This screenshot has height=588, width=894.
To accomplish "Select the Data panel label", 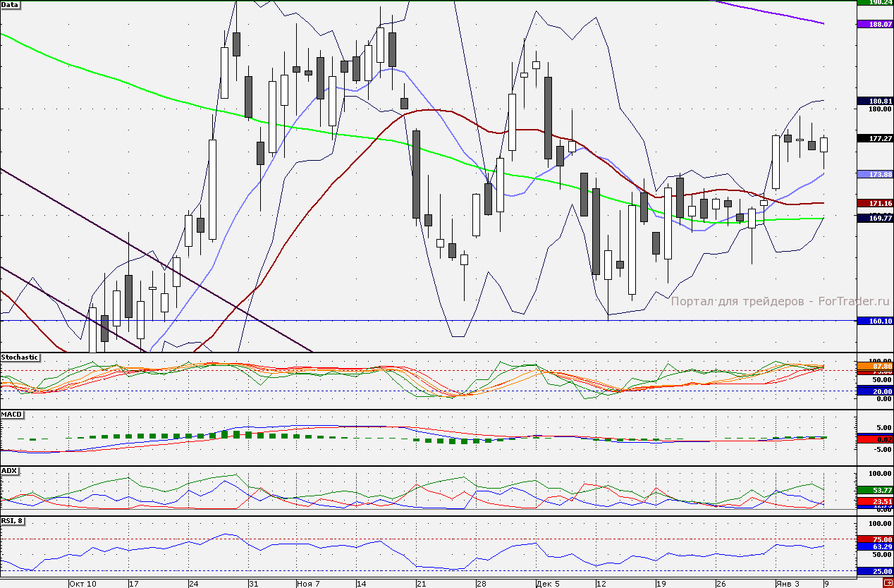I will [x=10, y=5].
